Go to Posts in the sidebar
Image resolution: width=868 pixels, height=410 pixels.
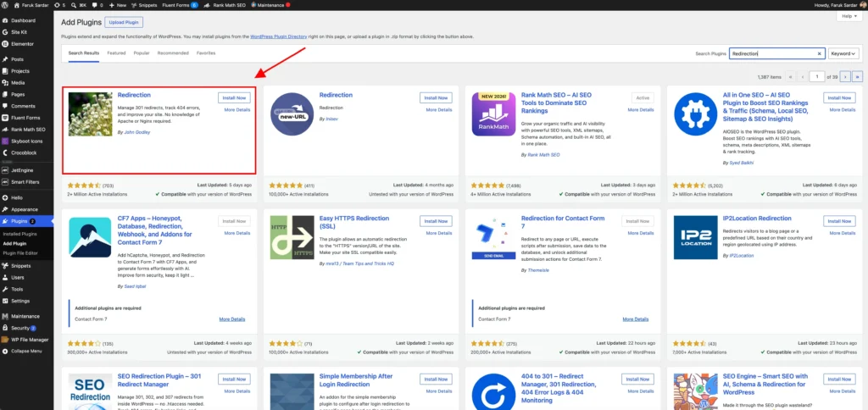pyautogui.click(x=17, y=59)
